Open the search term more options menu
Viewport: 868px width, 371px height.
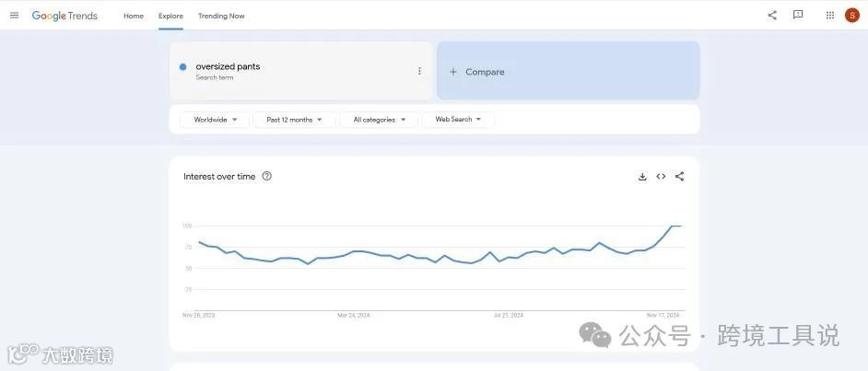point(419,71)
